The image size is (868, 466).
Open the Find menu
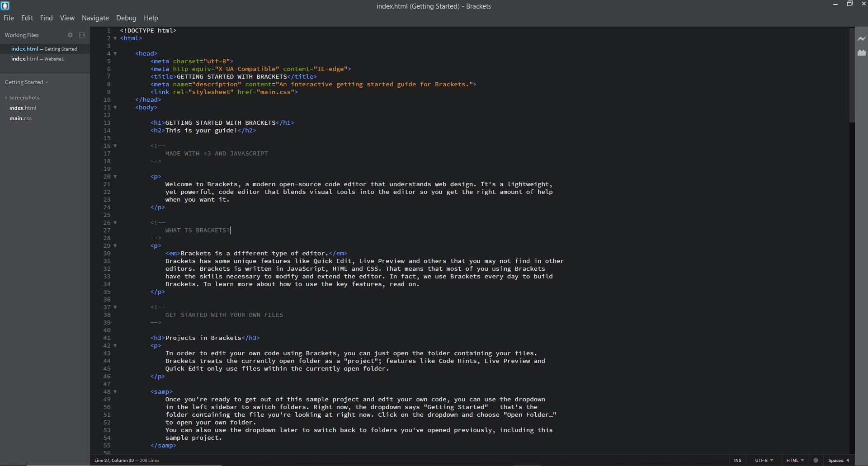pos(46,18)
